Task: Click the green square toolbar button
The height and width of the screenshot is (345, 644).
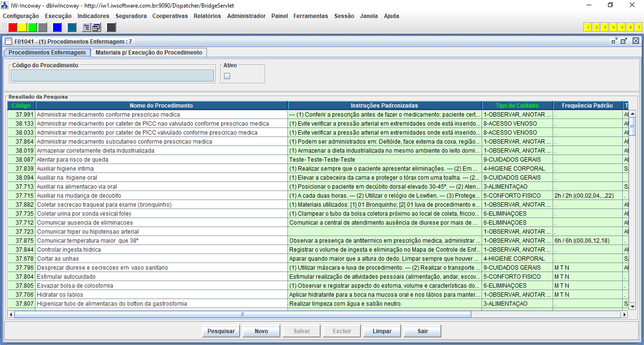Action: 33,27
